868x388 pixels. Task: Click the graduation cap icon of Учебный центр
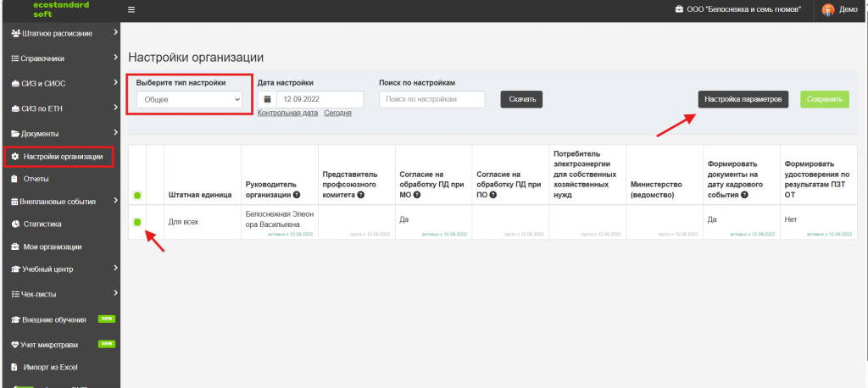(15, 269)
